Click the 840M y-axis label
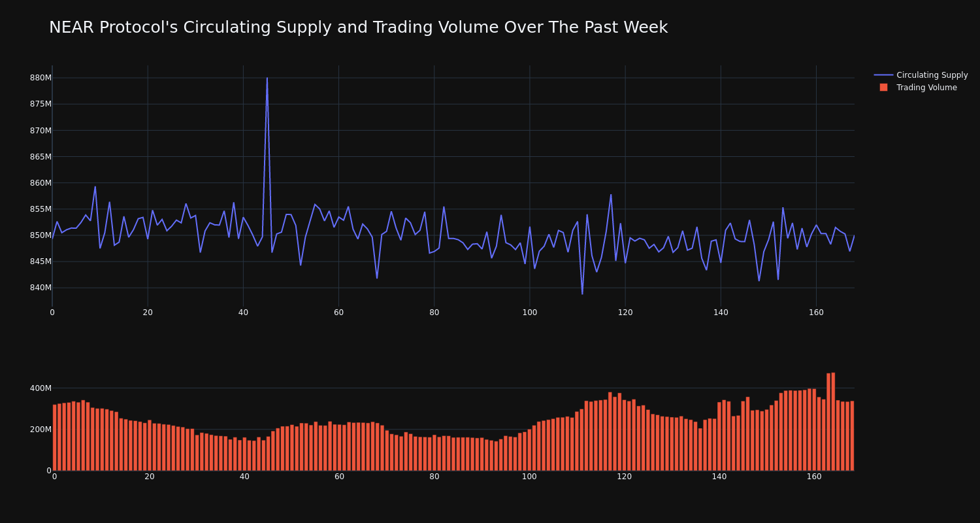The height and width of the screenshot is (523, 980). point(41,288)
